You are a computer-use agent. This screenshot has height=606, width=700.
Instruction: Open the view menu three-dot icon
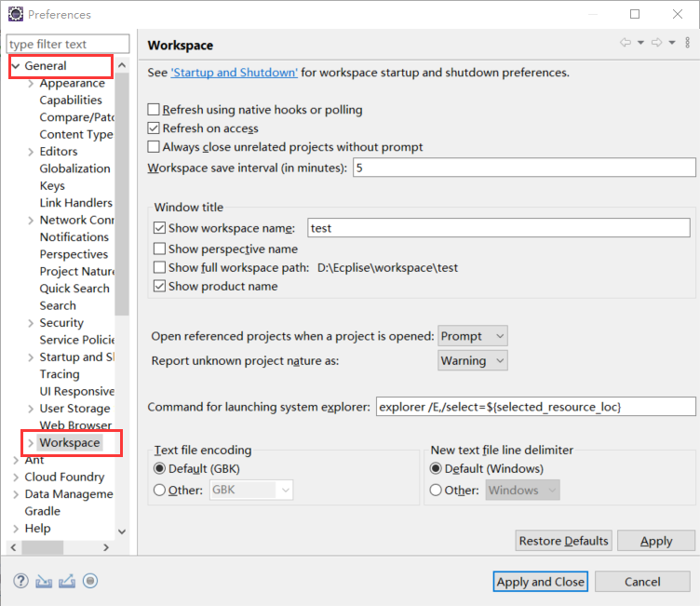click(688, 43)
